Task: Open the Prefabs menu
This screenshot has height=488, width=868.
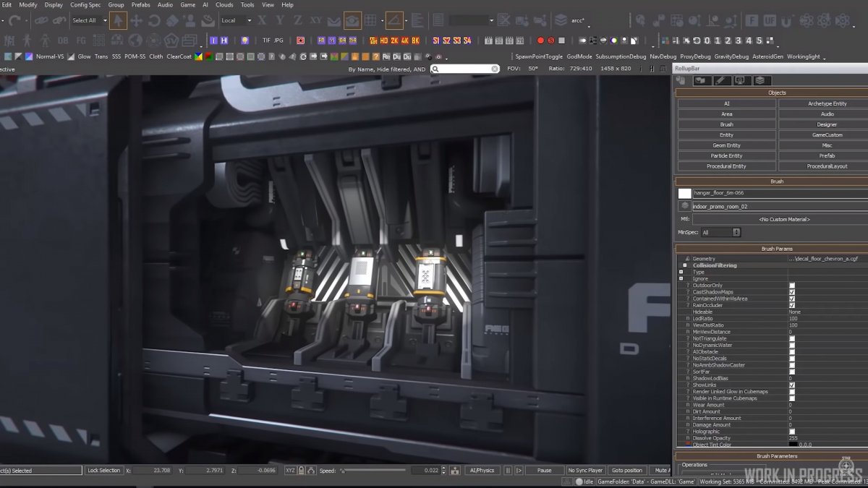Action: (141, 4)
